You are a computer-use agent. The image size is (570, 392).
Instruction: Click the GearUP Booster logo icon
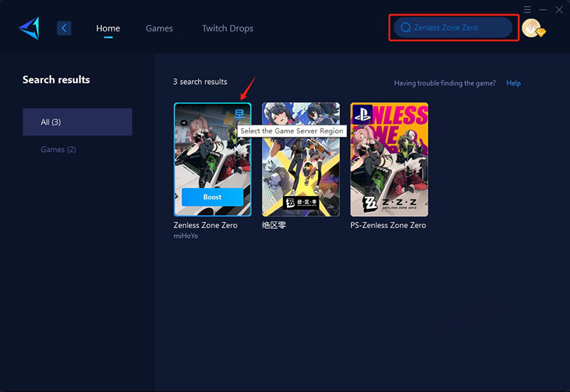coord(29,28)
